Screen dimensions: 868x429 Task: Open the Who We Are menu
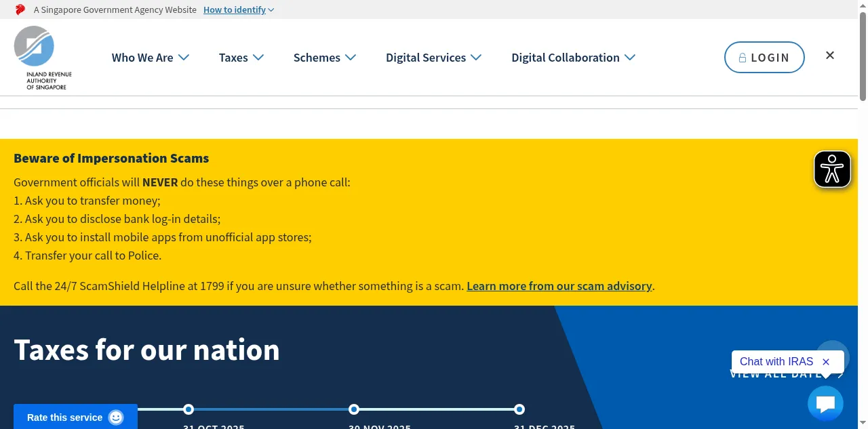coord(151,58)
